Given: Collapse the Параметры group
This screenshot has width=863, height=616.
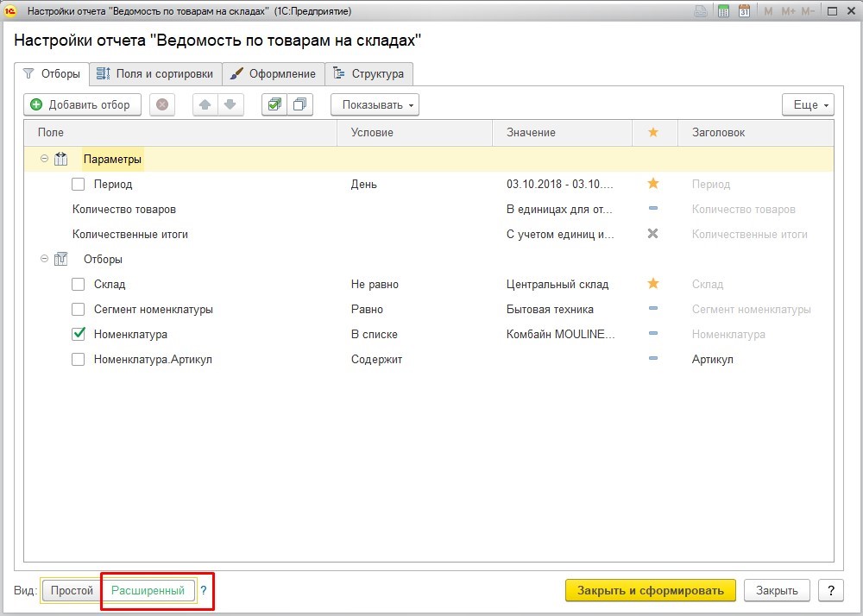Looking at the screenshot, I should click(x=44, y=159).
